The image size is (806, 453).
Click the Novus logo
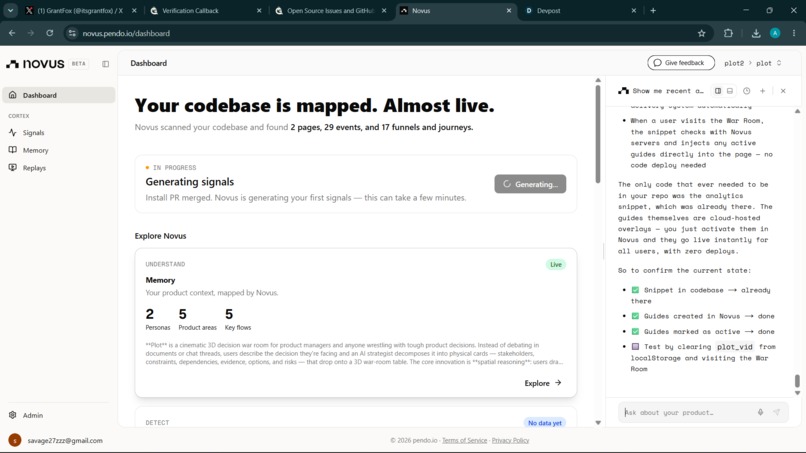coord(35,64)
